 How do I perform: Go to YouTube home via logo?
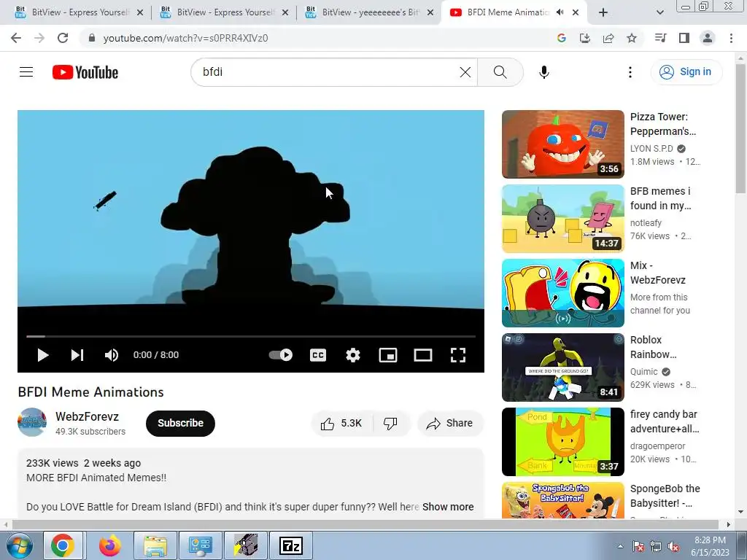(x=85, y=72)
